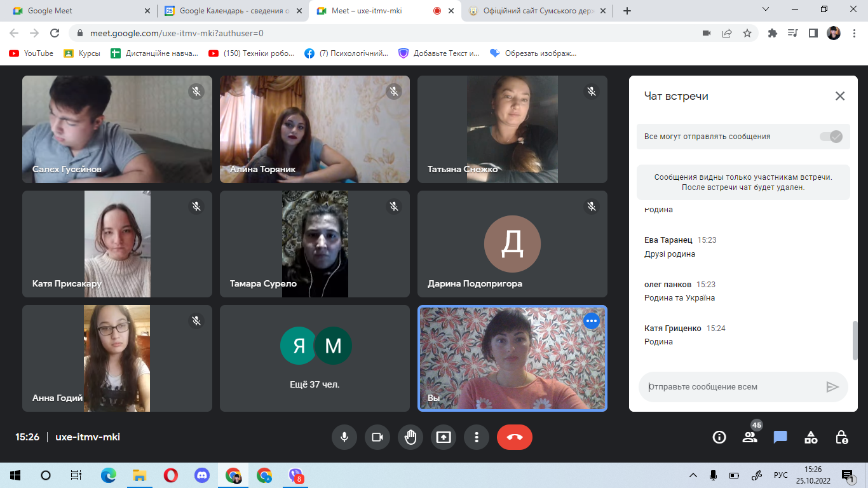Open the РУС language indicator
The image size is (868, 488).
(780, 475)
